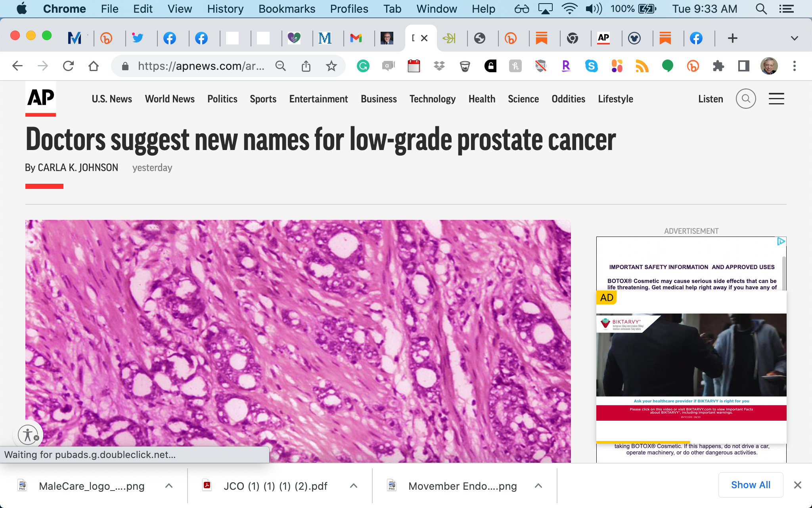812x508 pixels.
Task: Click the AP site search magnifier icon
Action: [x=745, y=98]
